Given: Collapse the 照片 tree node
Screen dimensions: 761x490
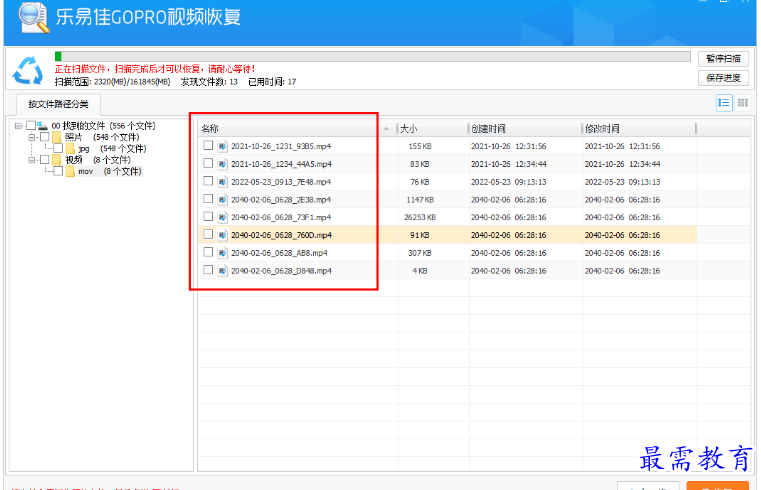Looking at the screenshot, I should click(x=31, y=137).
